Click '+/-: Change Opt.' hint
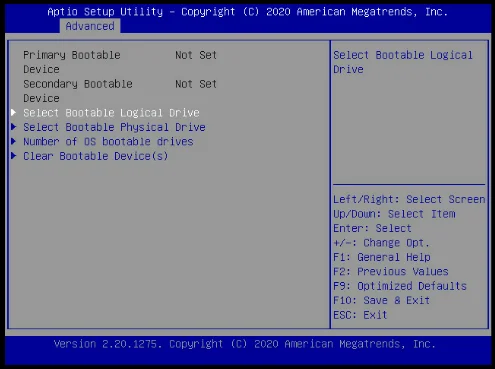The width and height of the screenshot is (495, 369). [381, 243]
